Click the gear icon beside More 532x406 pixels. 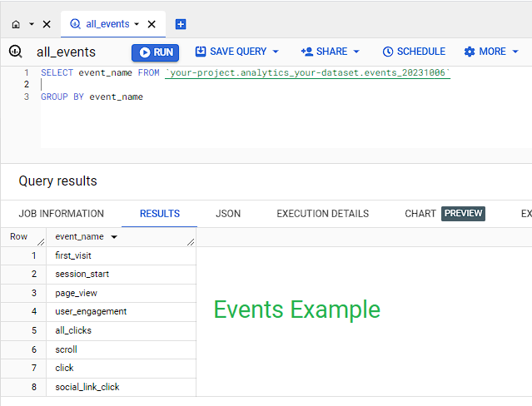coord(470,52)
